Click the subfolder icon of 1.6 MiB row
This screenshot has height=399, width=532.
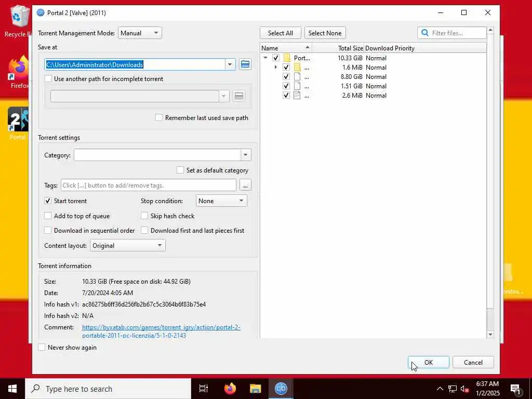tap(297, 67)
